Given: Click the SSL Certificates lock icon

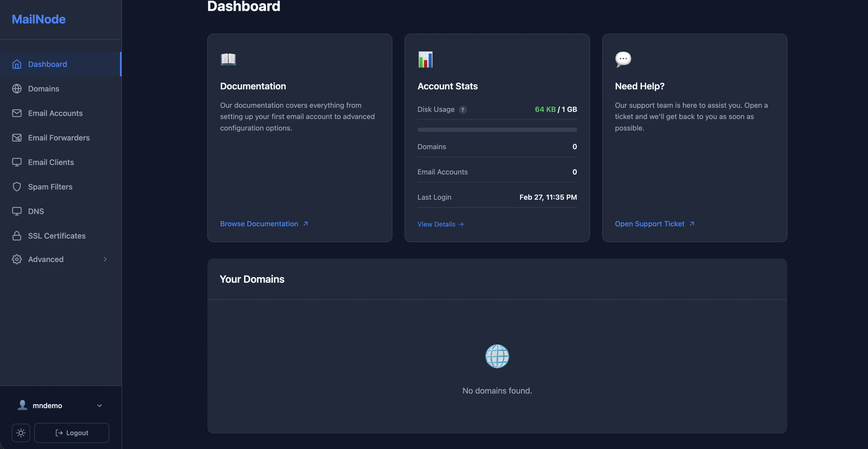Looking at the screenshot, I should [x=17, y=236].
